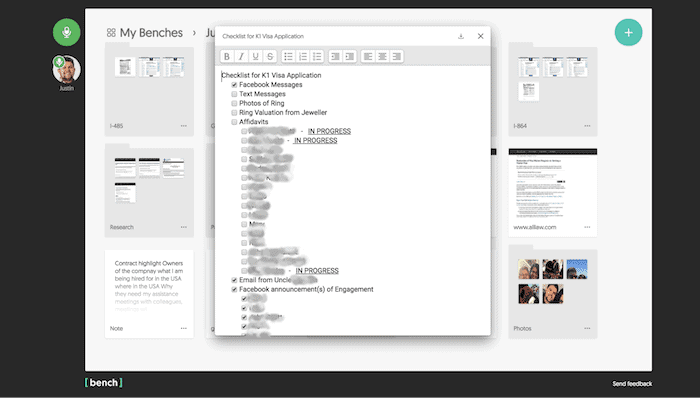Tick the Ring Valuation from Jeweller checkbox
700x398 pixels.
pyautogui.click(x=234, y=112)
